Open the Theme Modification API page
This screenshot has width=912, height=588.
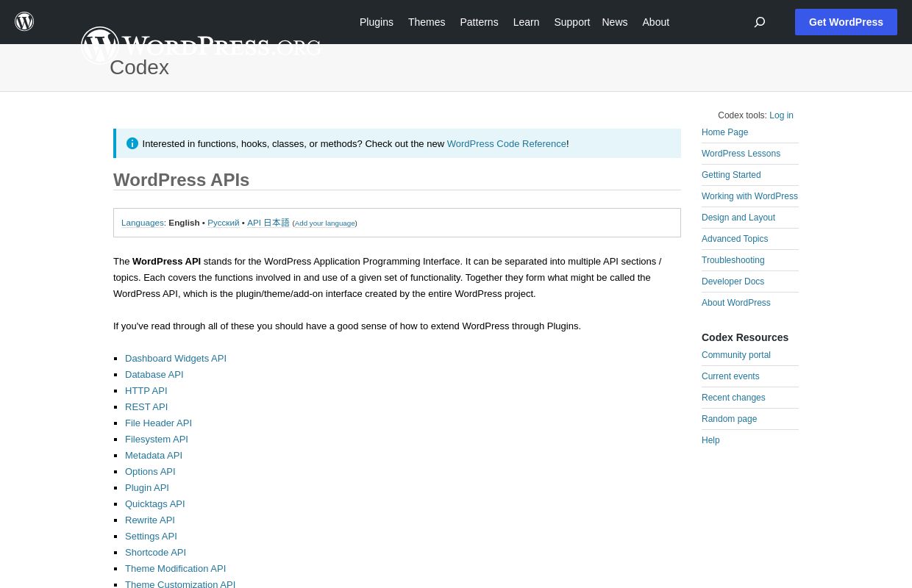(176, 569)
